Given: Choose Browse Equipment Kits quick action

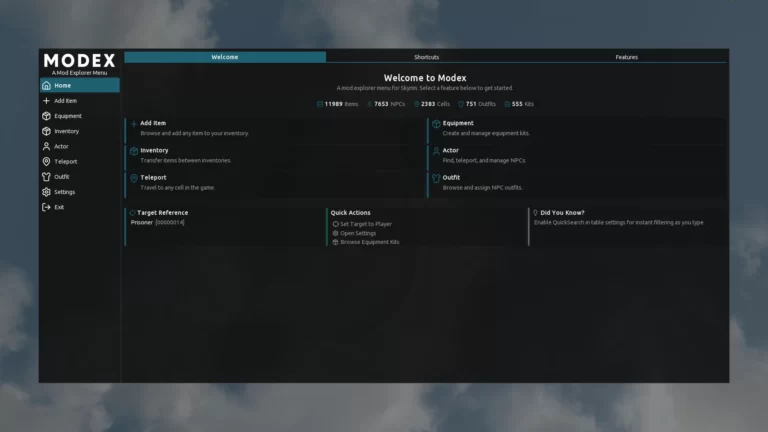Looking at the screenshot, I should 369,242.
